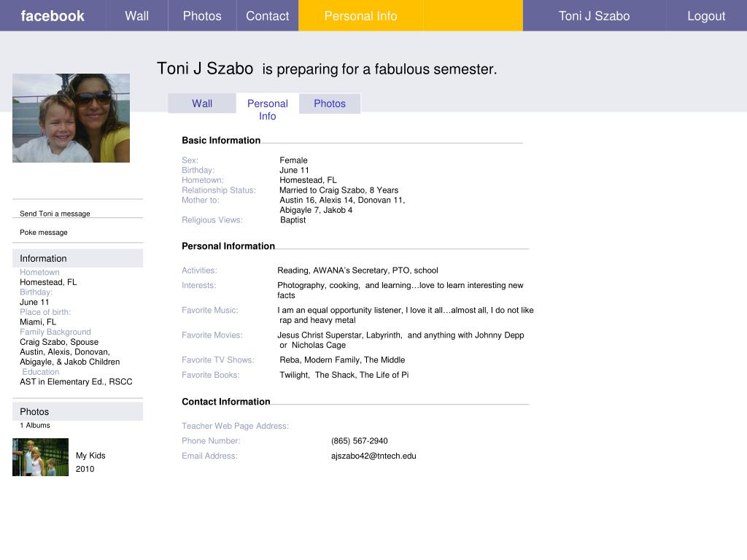Click the Relationship Status label
This screenshot has width=747, height=560.
tap(219, 190)
